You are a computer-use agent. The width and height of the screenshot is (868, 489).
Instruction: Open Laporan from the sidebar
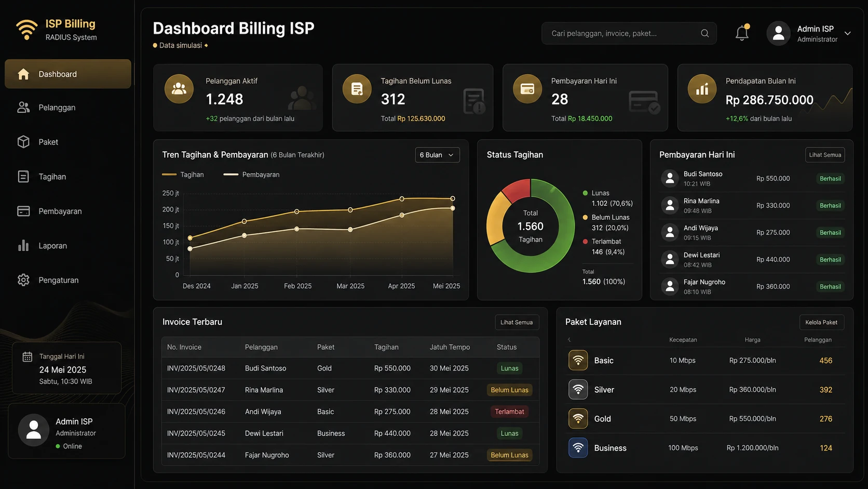68,246
